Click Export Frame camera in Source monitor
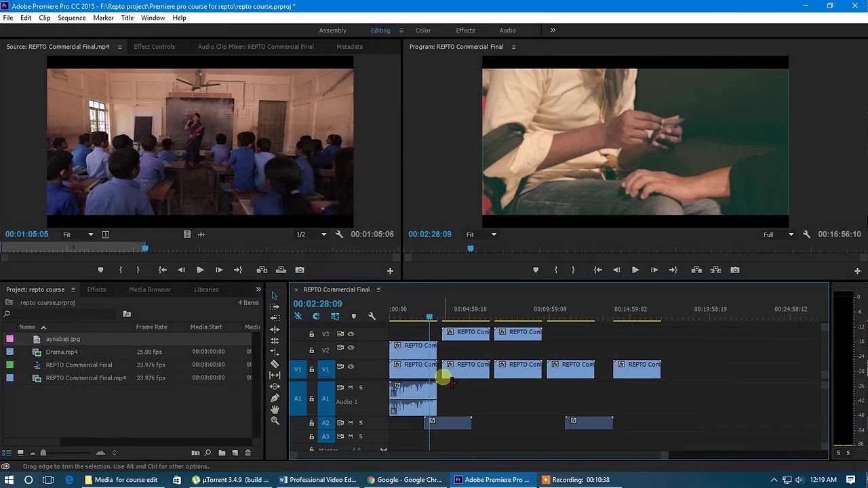Viewport: 868px width, 488px height. [300, 270]
